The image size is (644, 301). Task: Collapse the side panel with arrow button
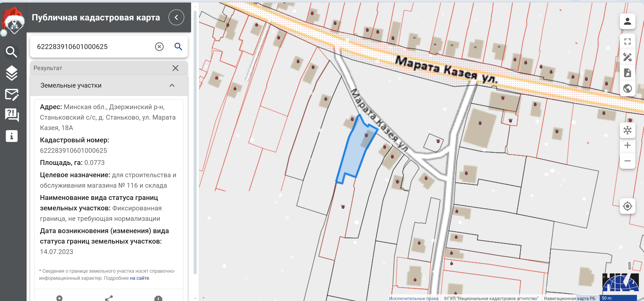[176, 17]
